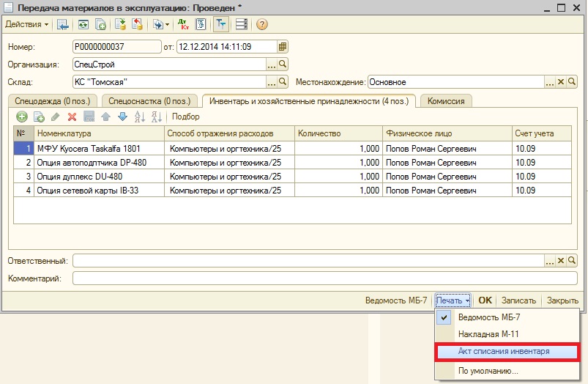Switch to the Комиссия tab
Screen dimensions: 588x384
446,101
